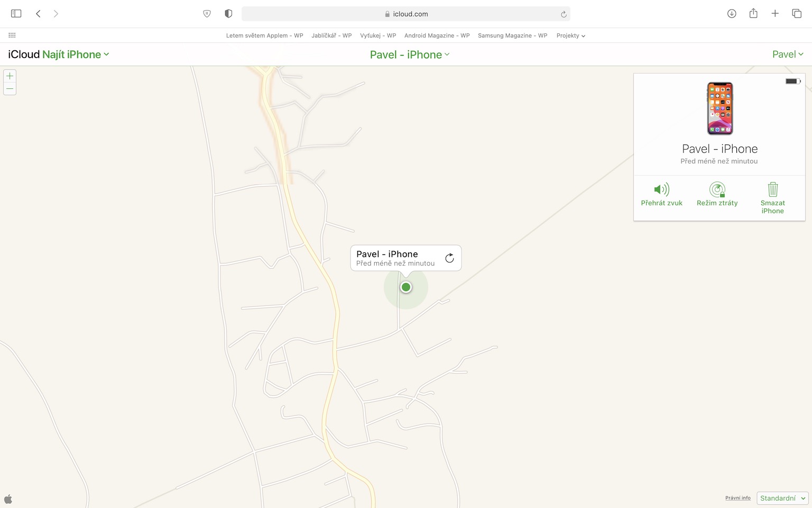Click the iPhone device image
Viewport: 812px width, 508px height.
coord(720,108)
